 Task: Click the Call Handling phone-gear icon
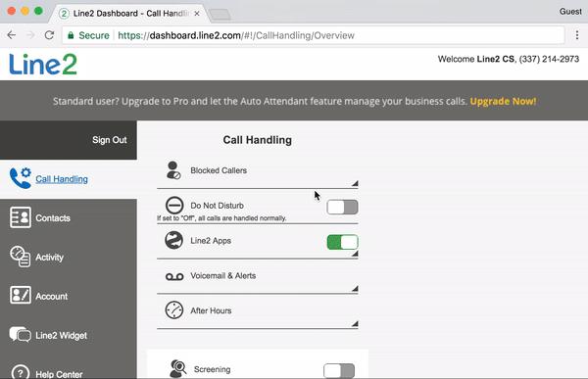tap(21, 178)
